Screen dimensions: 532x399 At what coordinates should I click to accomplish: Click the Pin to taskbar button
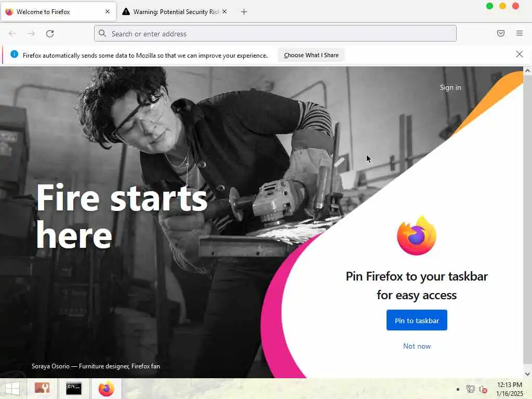pyautogui.click(x=417, y=320)
